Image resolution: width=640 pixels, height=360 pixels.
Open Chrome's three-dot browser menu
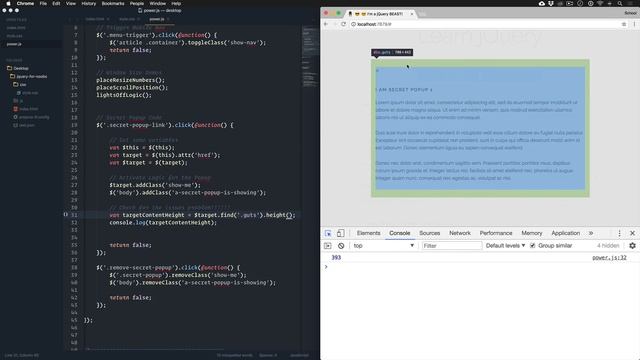point(634,24)
